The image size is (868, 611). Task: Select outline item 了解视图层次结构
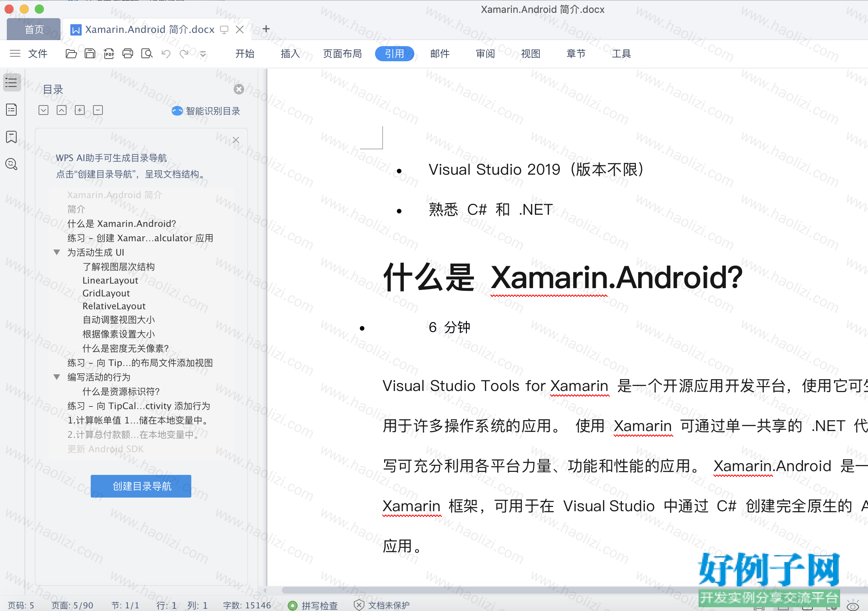click(119, 267)
